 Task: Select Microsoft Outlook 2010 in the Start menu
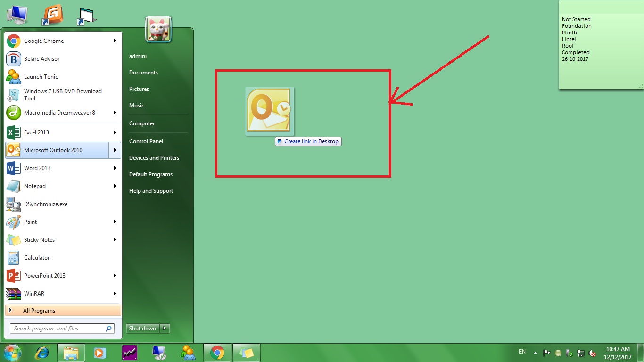click(x=57, y=150)
